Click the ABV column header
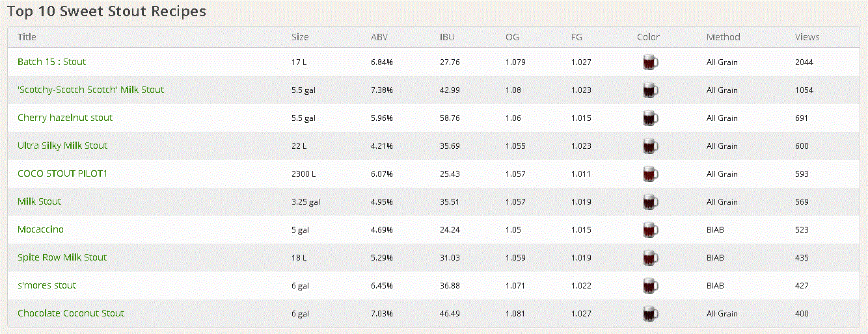The width and height of the screenshot is (868, 334). 379,37
